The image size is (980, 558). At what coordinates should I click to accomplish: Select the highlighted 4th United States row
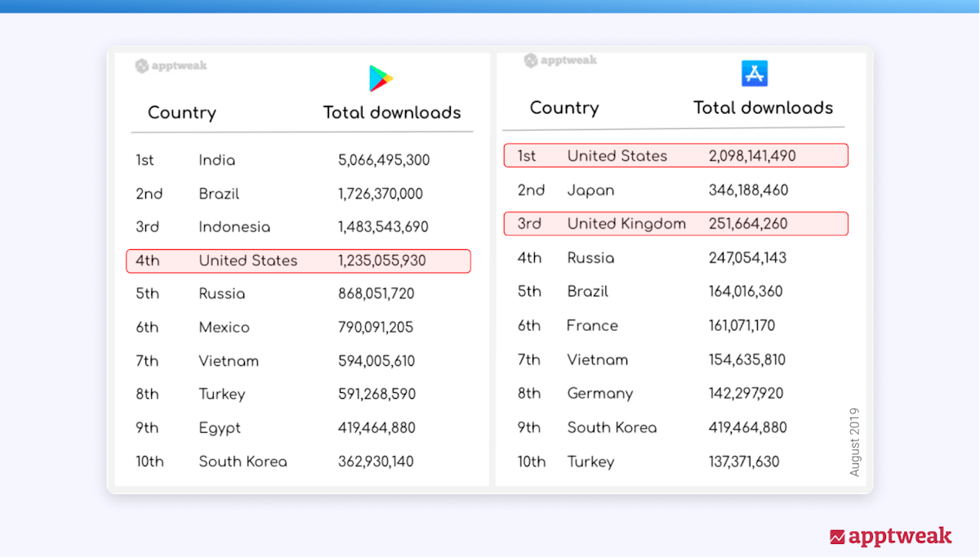(298, 261)
